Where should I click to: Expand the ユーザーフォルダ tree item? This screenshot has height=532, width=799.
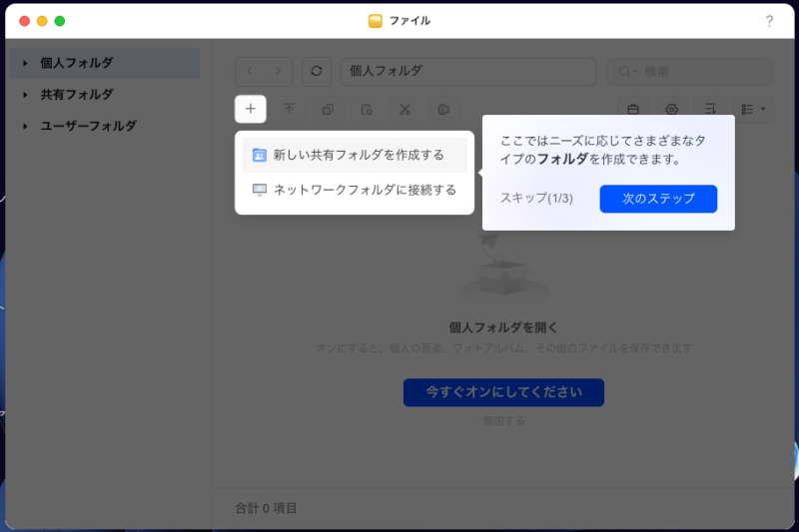[x=25, y=127]
